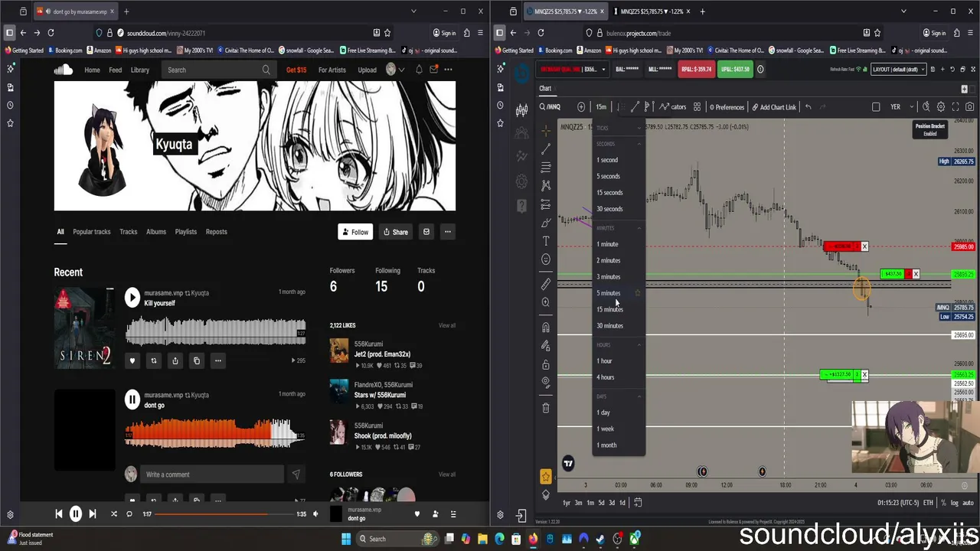Viewport: 980px width, 551px height.
Task: Skip to the next track in SoundCloud
Action: (x=93, y=514)
